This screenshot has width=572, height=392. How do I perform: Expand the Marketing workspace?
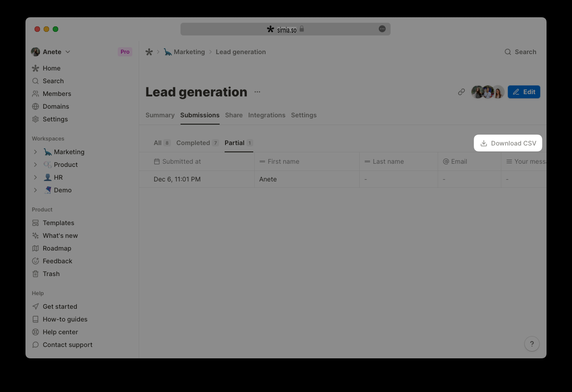coord(35,152)
